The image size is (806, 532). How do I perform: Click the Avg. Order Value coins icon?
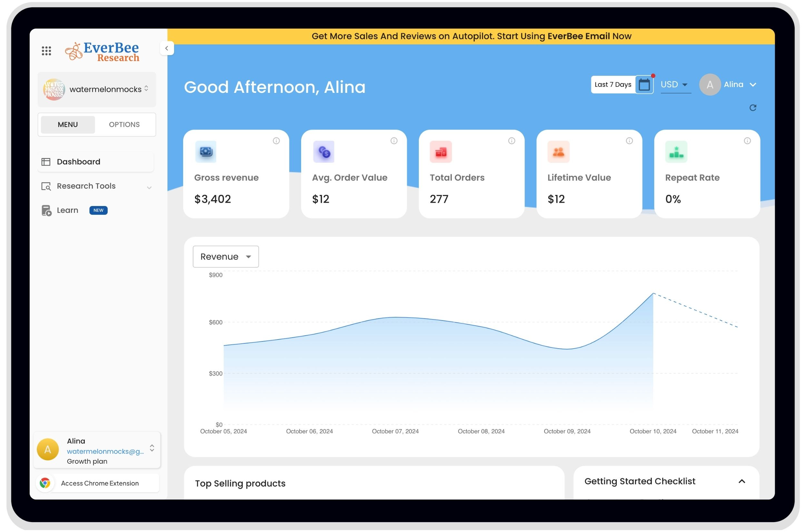(324, 152)
